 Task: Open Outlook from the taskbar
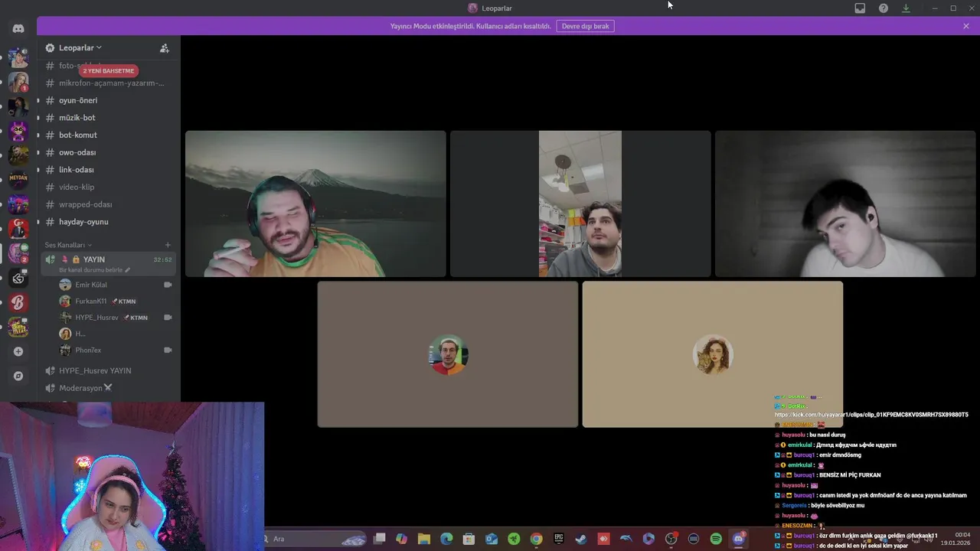[492, 539]
